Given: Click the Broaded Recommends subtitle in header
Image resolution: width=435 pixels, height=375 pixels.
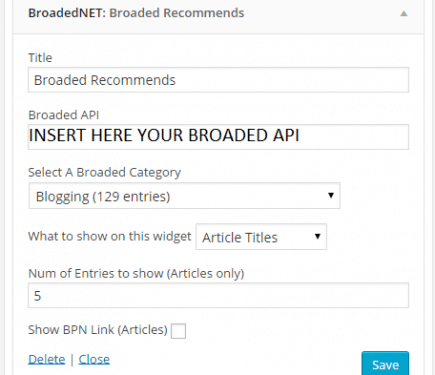Looking at the screenshot, I should (x=177, y=13).
